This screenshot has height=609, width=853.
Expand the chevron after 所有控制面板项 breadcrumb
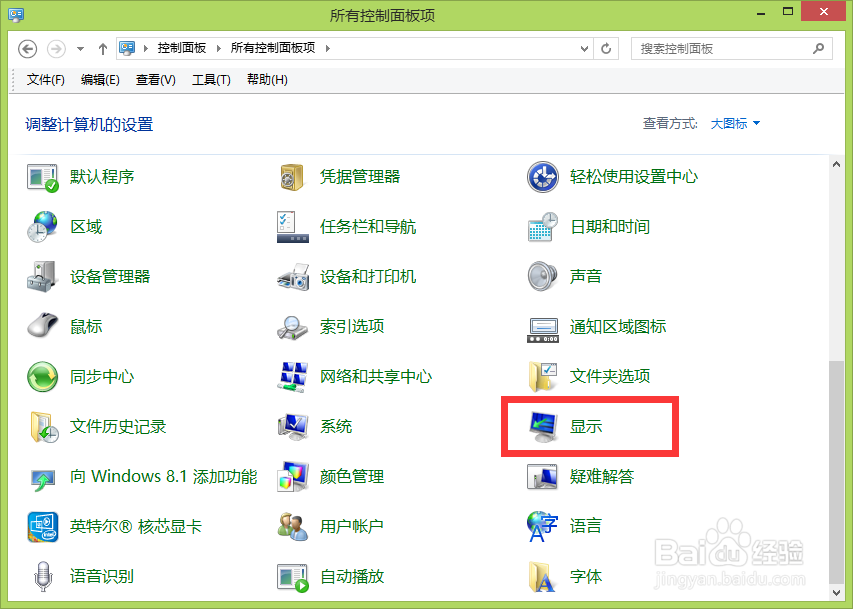coord(327,48)
